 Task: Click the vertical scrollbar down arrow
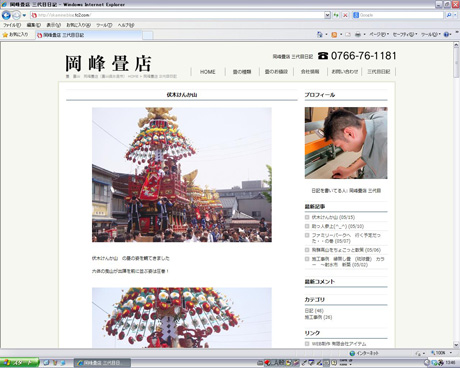456,345
